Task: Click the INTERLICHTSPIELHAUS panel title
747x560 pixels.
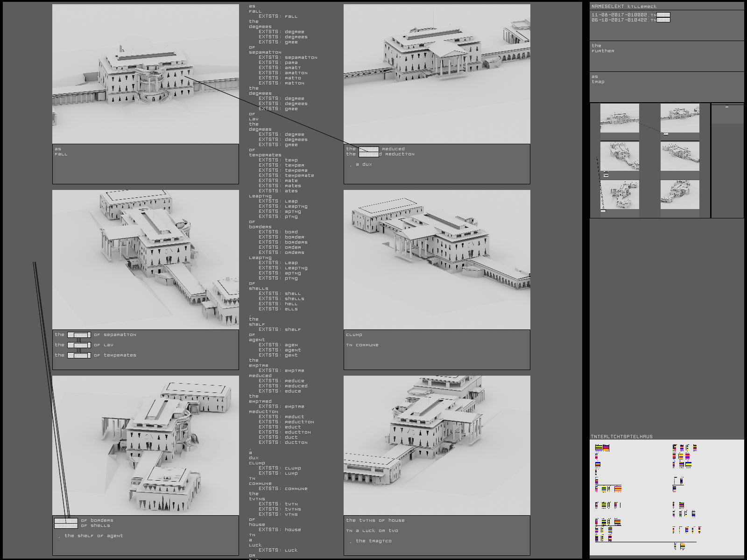Action: pos(622,437)
